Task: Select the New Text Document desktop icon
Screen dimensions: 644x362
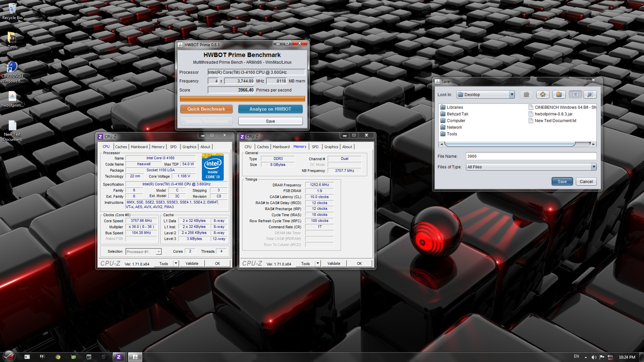Action: [12, 131]
